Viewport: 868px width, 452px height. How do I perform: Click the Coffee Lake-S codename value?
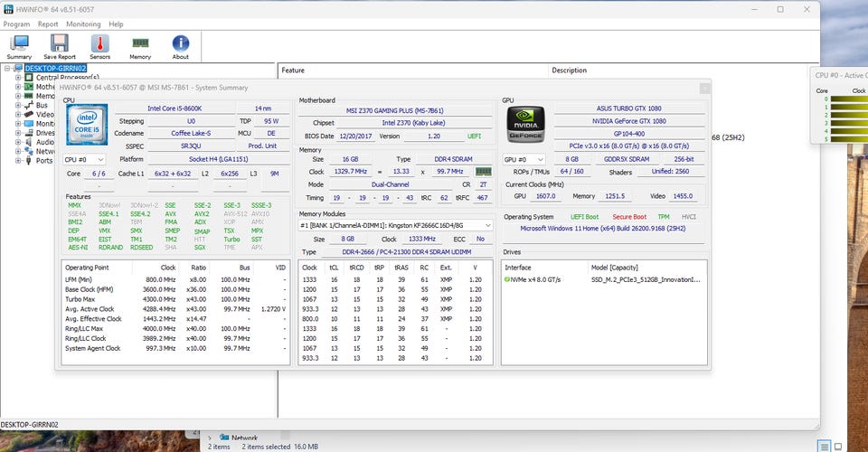click(191, 133)
